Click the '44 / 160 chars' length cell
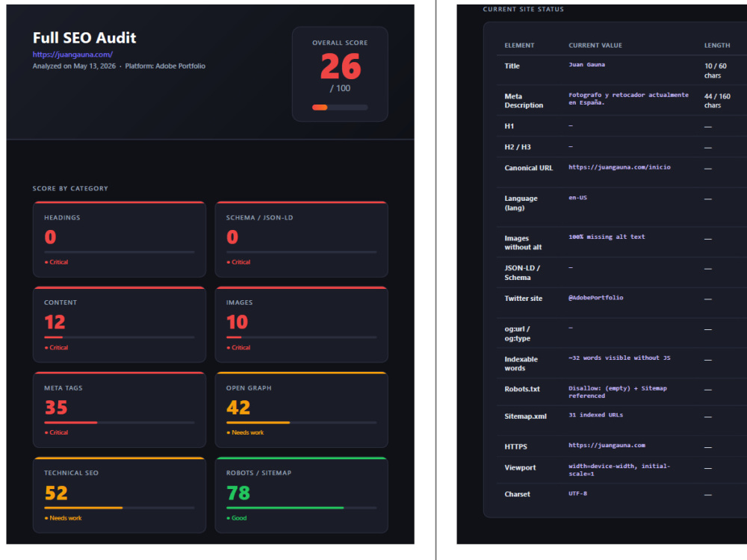The height and width of the screenshot is (560, 747). pyautogui.click(x=717, y=101)
